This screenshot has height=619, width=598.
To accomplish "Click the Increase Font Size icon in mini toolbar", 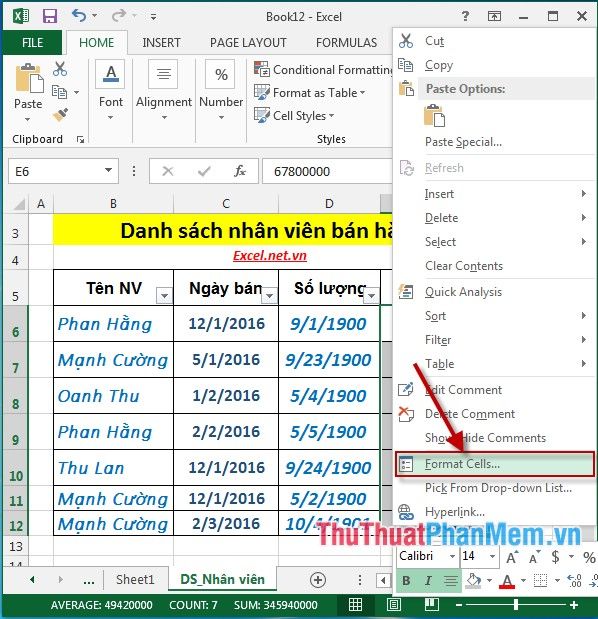I will click(512, 557).
